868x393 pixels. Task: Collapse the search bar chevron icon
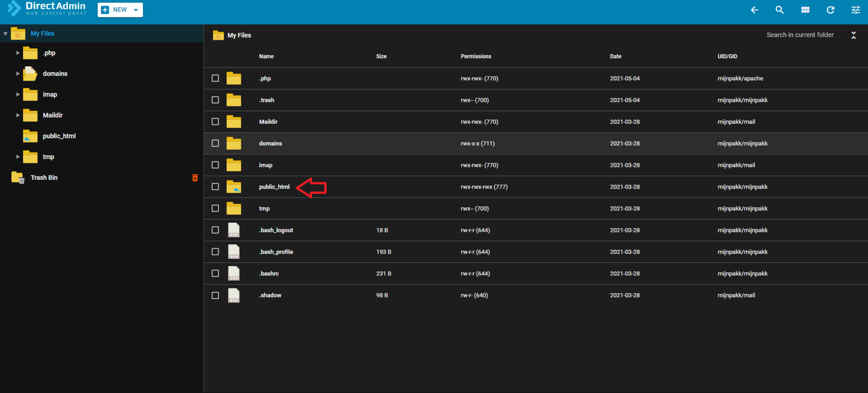853,35
